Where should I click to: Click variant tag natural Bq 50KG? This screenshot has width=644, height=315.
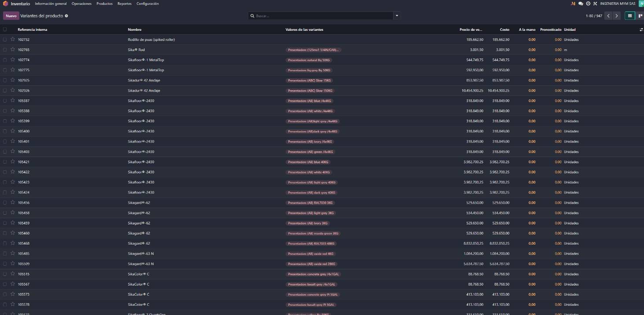point(309,60)
